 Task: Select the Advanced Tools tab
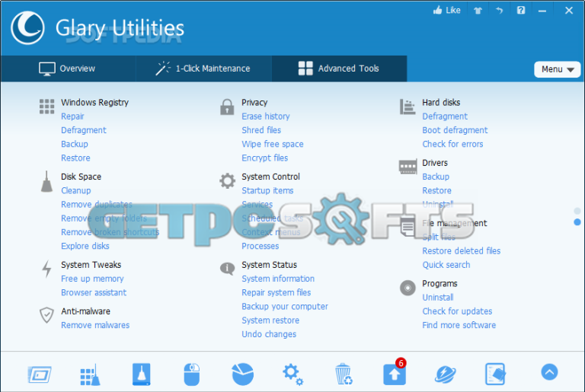[339, 69]
